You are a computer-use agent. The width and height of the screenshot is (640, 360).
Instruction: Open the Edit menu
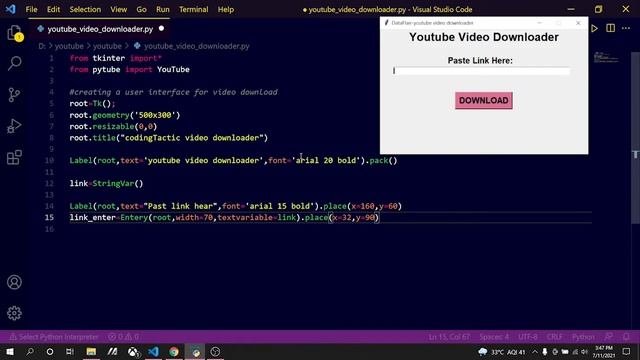pyautogui.click(x=53, y=9)
